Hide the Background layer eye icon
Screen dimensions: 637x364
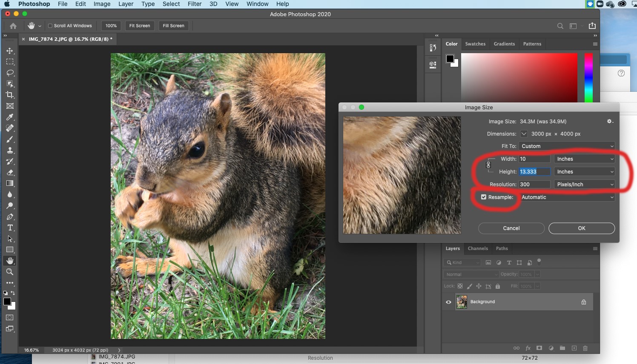[448, 302]
